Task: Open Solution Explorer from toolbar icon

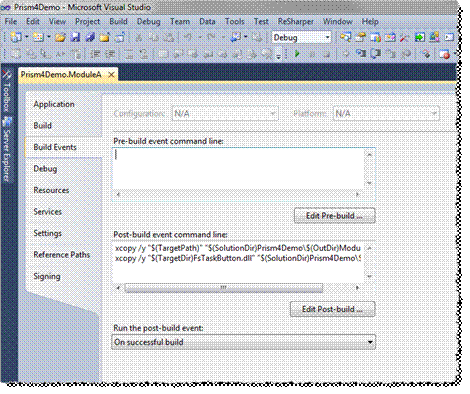Action: (x=346, y=37)
